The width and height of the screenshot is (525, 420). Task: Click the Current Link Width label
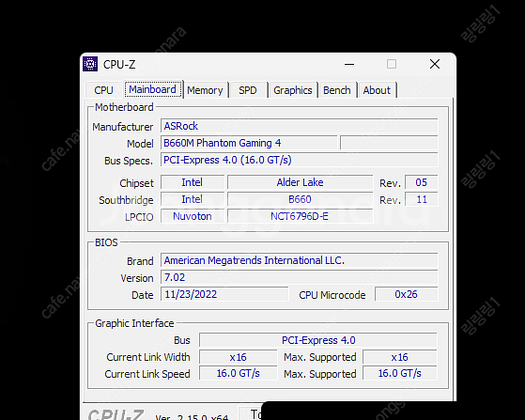(148, 357)
